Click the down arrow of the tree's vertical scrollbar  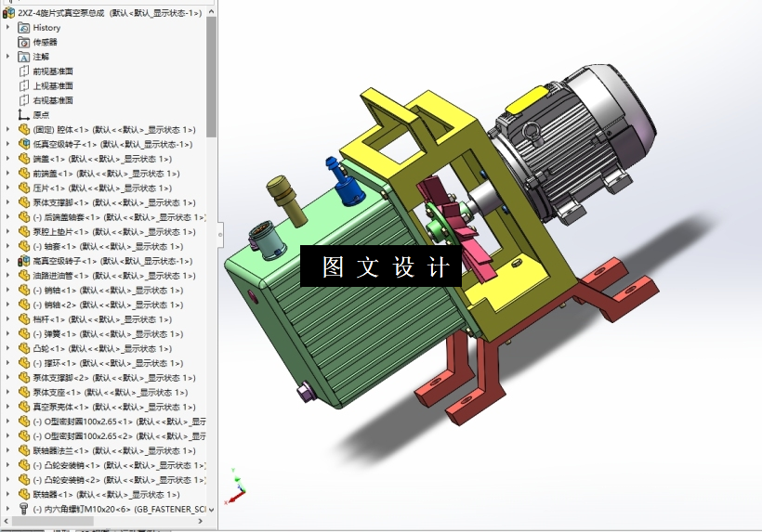pos(211,509)
